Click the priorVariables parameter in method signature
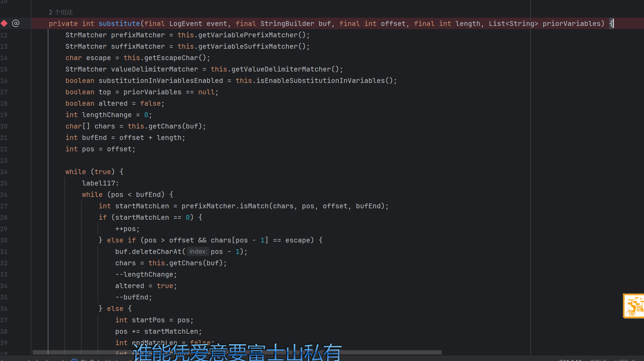This screenshot has height=361, width=644. coord(571,23)
